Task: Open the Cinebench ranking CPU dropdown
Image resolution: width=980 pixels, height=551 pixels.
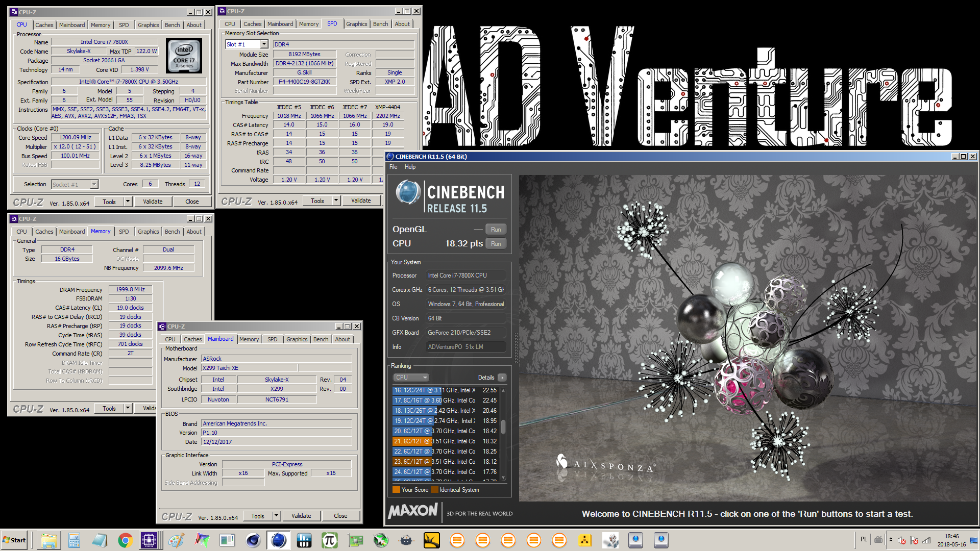Action: [x=411, y=378]
